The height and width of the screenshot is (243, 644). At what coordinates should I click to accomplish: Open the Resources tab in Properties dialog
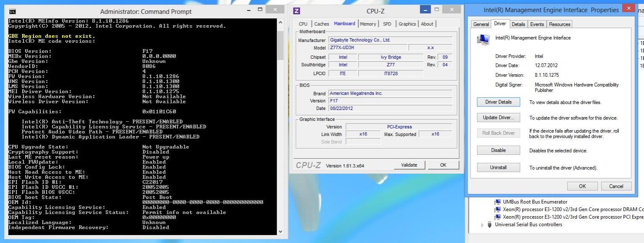(x=560, y=24)
